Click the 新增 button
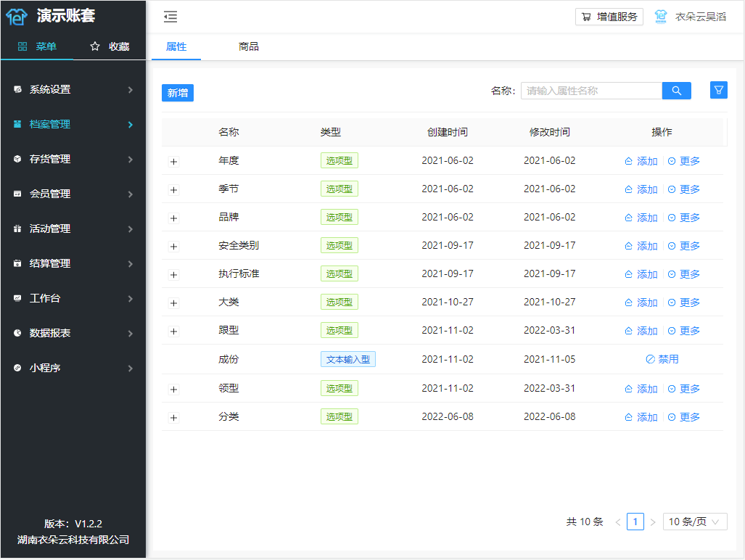 [178, 93]
